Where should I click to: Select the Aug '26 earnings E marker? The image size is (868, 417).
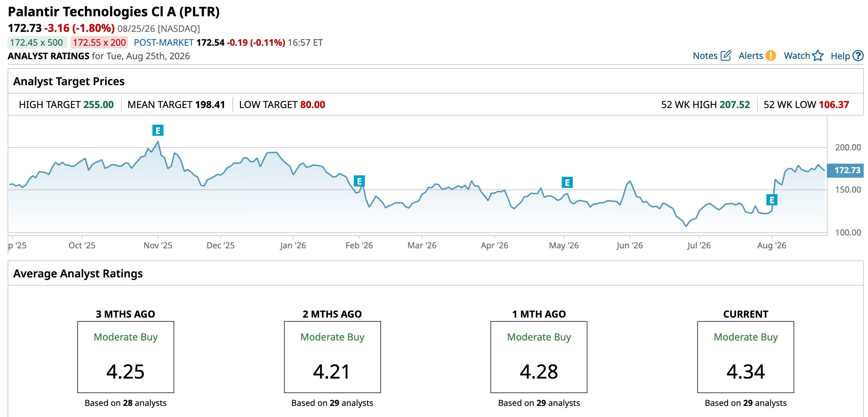pos(772,200)
